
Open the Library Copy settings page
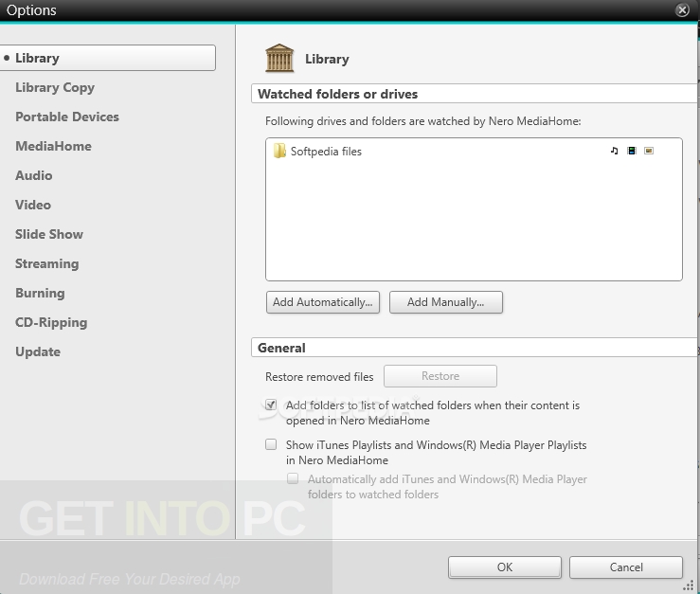(55, 87)
